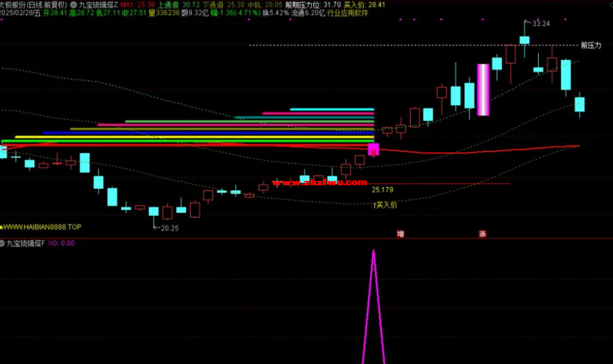The image size is (613, 364).
Task: Select the tall magenta-white highlighted candle
Action: pyautogui.click(x=483, y=90)
